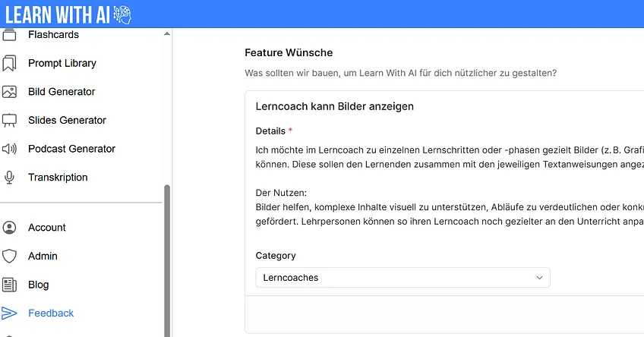Viewport: 644px width, 337px height.
Task: Select Podcast Generator in sidebar
Action: click(x=71, y=149)
